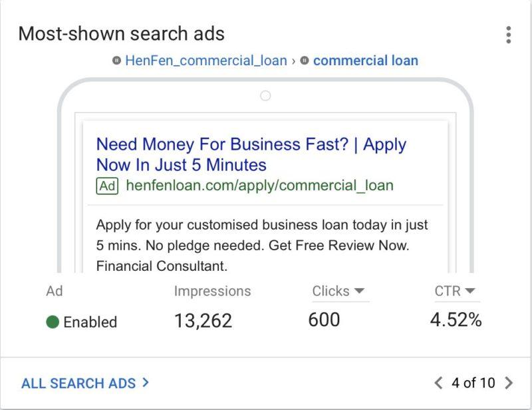532x410 pixels.
Task: Go to All Search Ads
Action: coord(85,383)
